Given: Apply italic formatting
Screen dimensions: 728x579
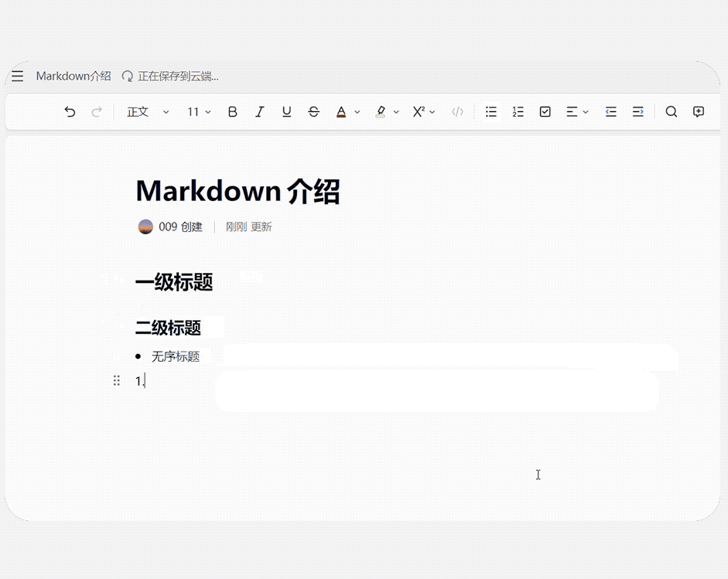Looking at the screenshot, I should click(x=259, y=111).
